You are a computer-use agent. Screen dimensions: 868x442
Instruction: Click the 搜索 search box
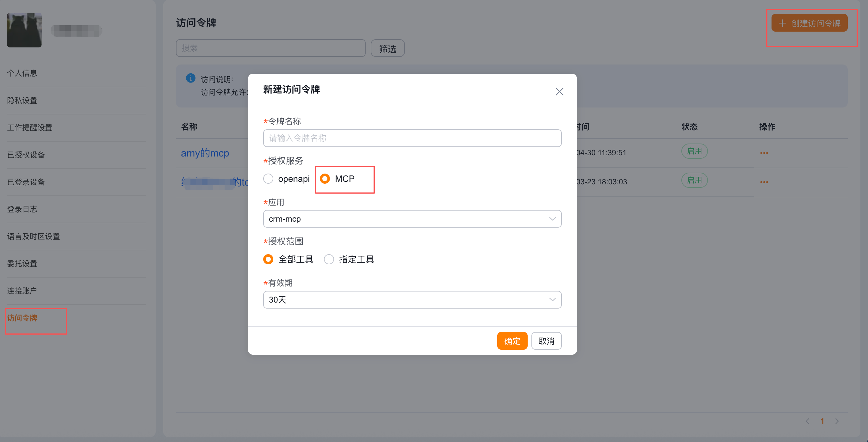click(x=270, y=48)
